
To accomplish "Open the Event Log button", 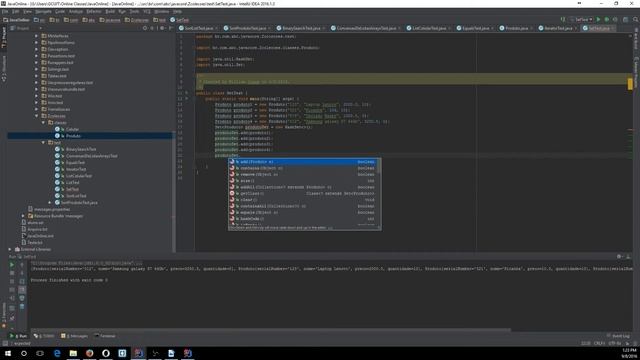I will point(618,336).
